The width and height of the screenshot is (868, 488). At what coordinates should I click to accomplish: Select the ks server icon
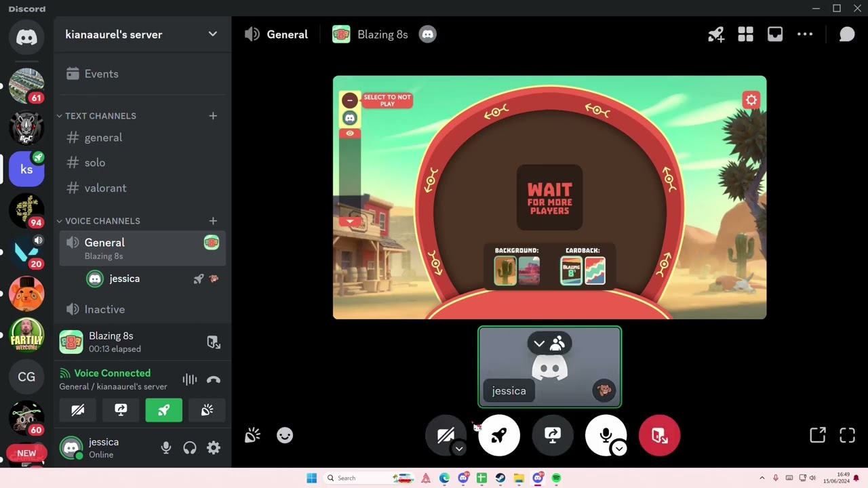(x=26, y=169)
